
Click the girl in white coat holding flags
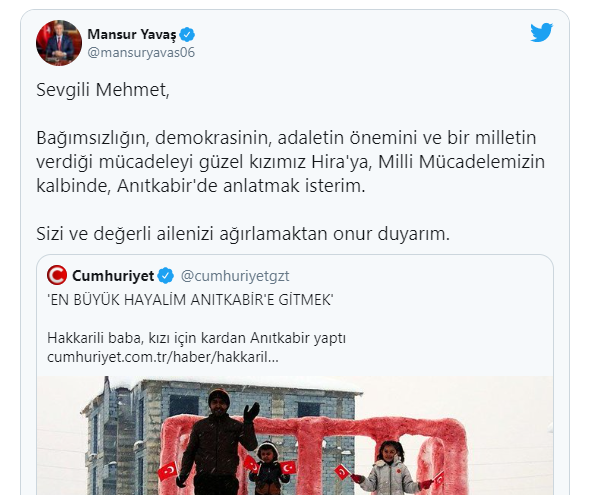(388, 469)
